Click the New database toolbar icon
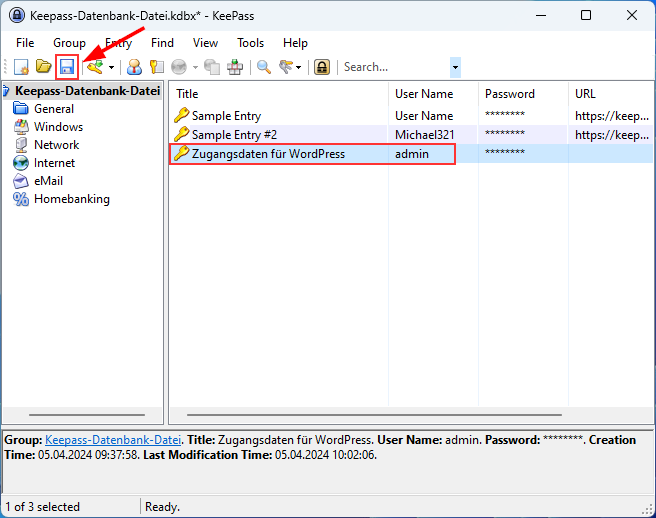Image resolution: width=656 pixels, height=518 pixels. [x=21, y=67]
